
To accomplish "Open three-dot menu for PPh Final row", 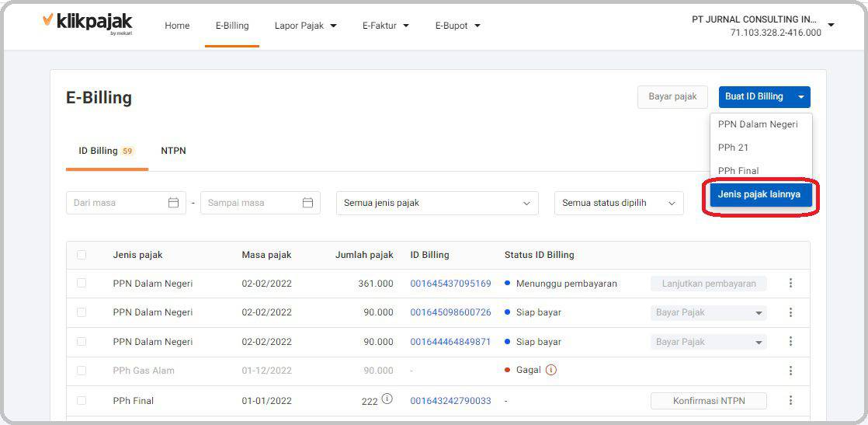I will [x=790, y=400].
